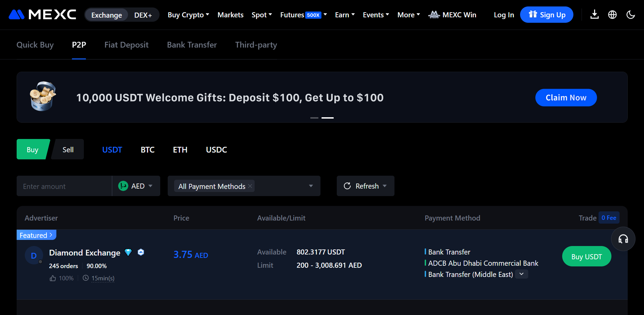The height and width of the screenshot is (315, 644).
Task: Switch to the Fiat Deposit tab
Action: [126, 45]
